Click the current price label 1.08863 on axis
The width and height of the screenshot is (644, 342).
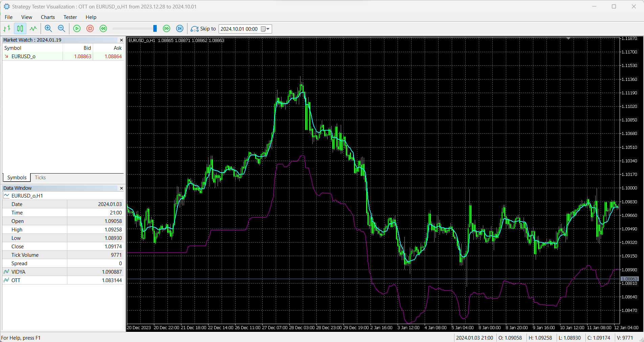pyautogui.click(x=629, y=279)
